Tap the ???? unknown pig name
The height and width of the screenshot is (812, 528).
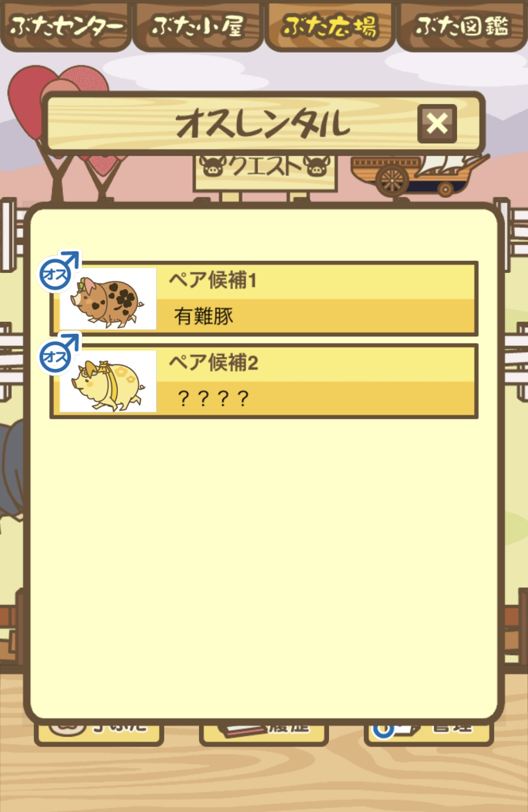pyautogui.click(x=213, y=398)
